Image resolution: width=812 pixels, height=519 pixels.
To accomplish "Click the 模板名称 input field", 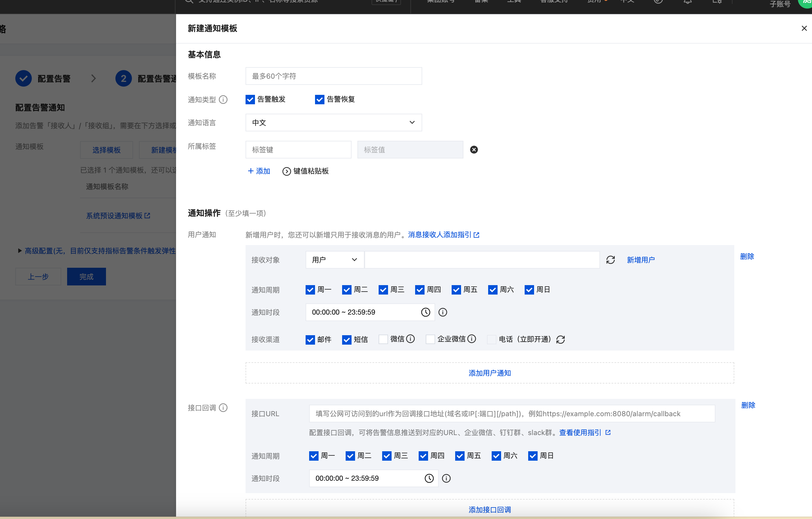I will tap(334, 76).
